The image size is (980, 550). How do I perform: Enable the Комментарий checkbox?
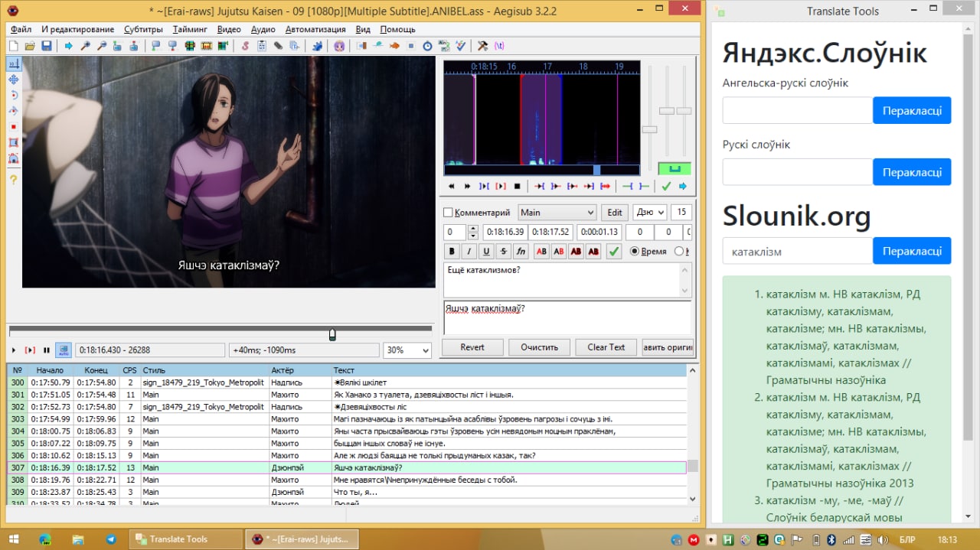[x=449, y=213]
